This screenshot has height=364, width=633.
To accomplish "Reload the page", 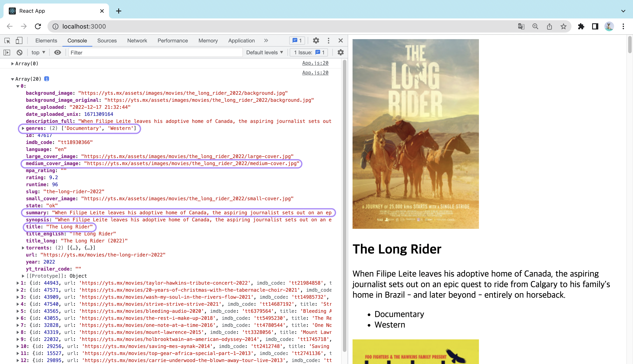I will pos(38,26).
